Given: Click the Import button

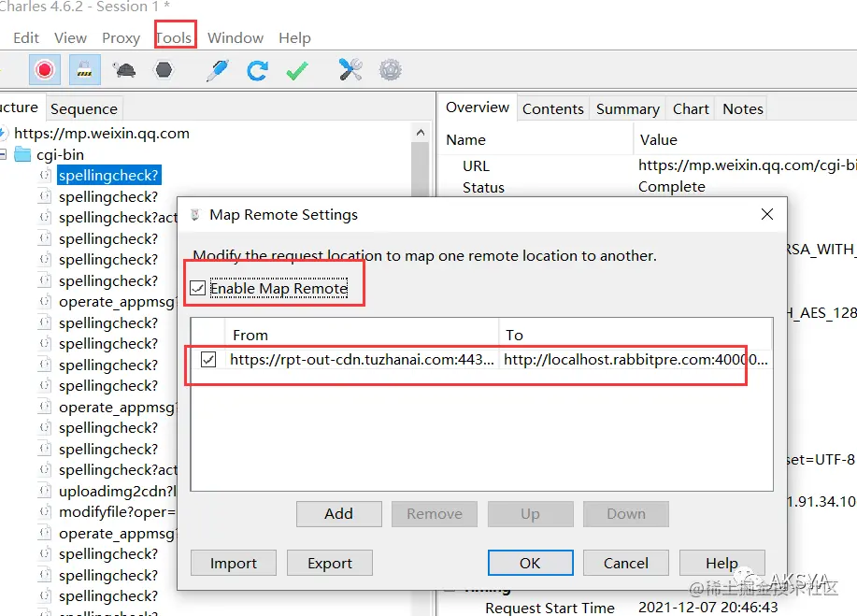Looking at the screenshot, I should 234,563.
